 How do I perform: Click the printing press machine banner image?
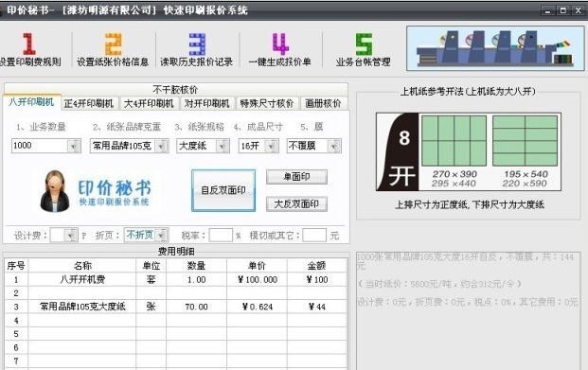click(x=495, y=48)
